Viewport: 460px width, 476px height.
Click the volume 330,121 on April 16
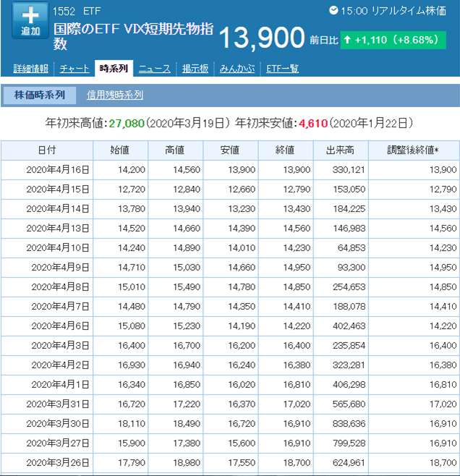coord(349,170)
